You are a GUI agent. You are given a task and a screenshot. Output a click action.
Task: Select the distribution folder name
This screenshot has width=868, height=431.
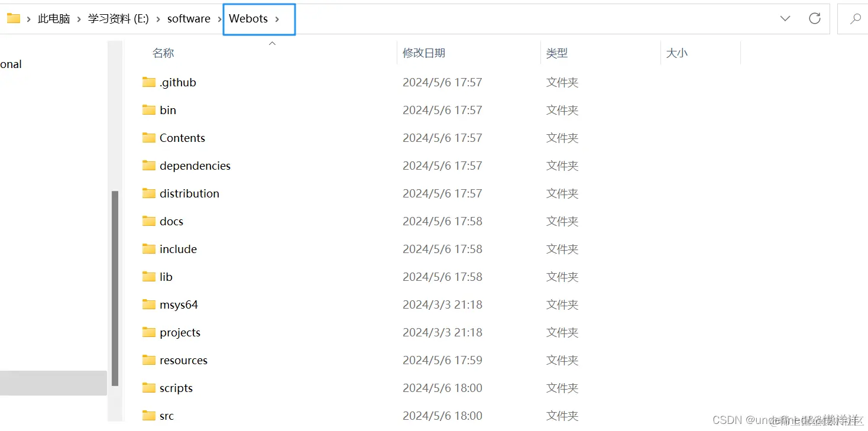(189, 193)
